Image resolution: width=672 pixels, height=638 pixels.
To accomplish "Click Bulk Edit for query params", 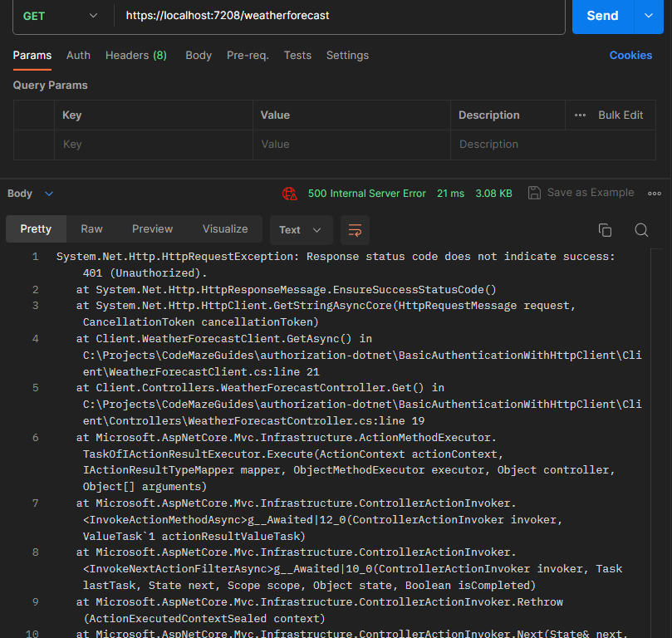I will point(620,115).
